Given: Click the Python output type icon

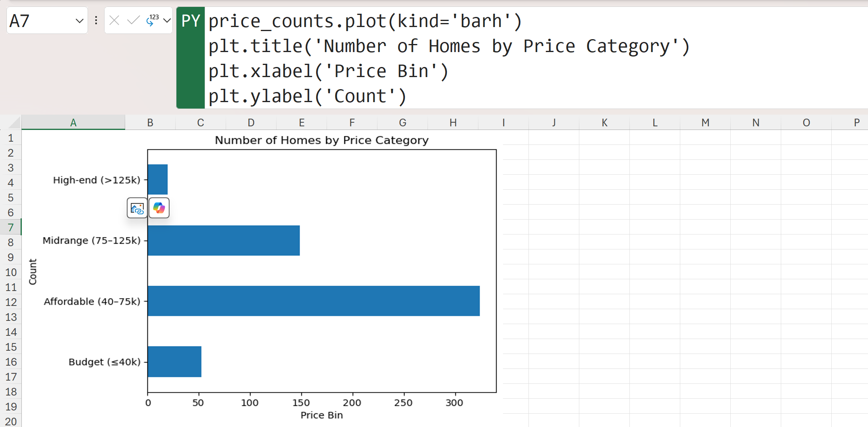Looking at the screenshot, I should pos(152,20).
